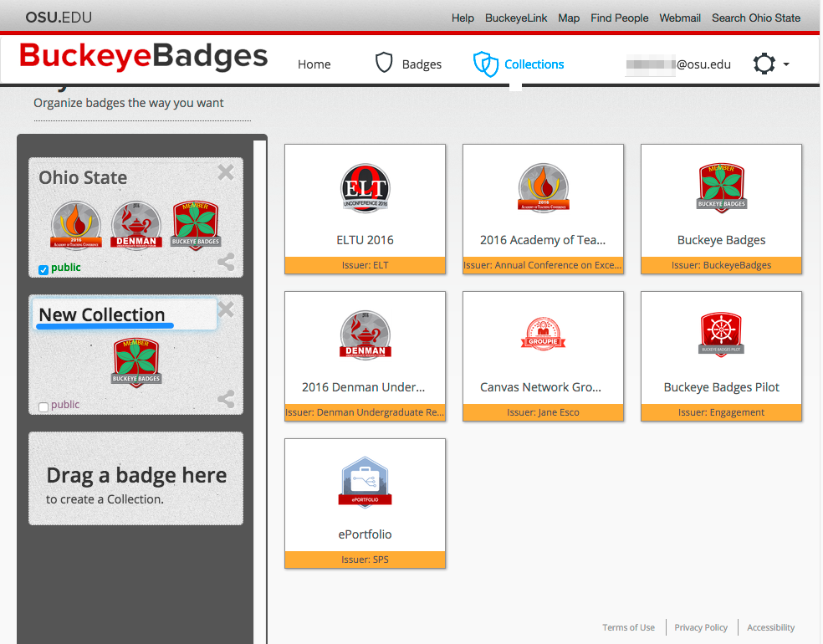Click the member badge in New Collection
The height and width of the screenshot is (644, 823).
(136, 363)
